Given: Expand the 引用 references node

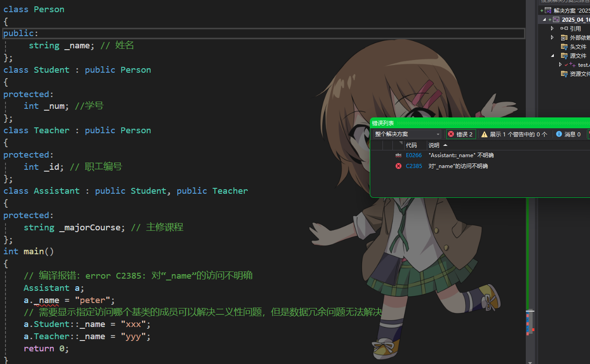Looking at the screenshot, I should (x=552, y=28).
